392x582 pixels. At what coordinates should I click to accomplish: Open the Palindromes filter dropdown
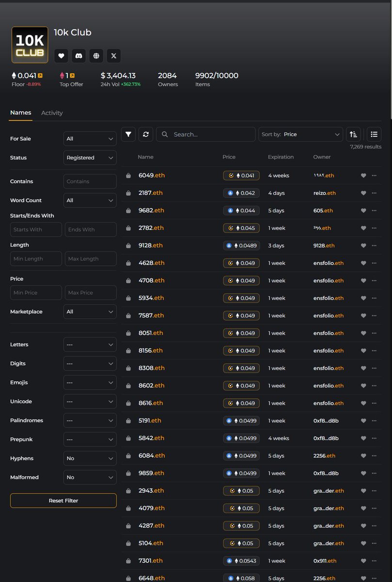(90, 420)
